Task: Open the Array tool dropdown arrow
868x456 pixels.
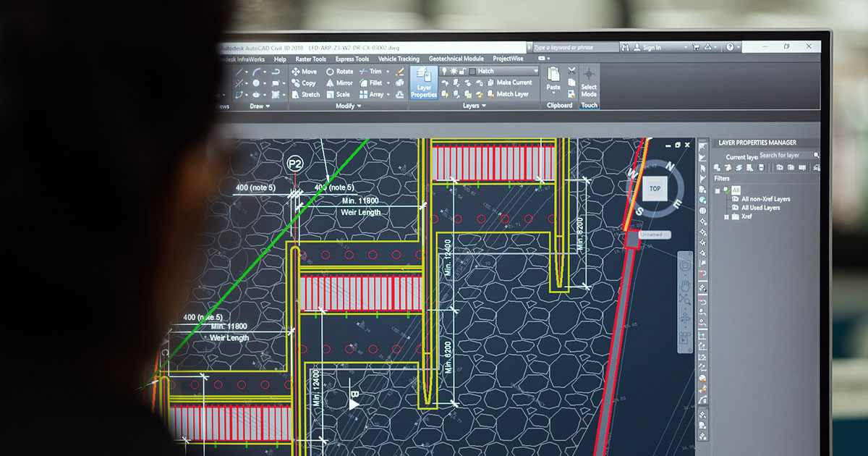Action: coord(388,95)
